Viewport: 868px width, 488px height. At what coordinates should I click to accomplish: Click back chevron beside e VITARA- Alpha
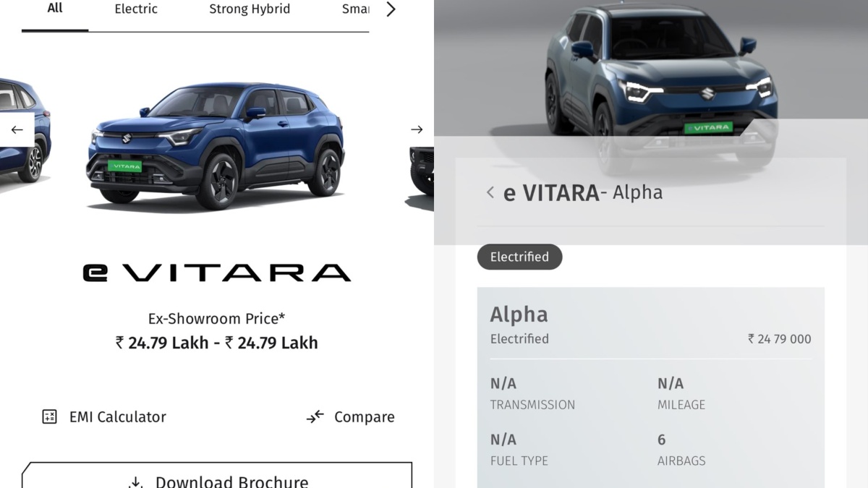coord(490,192)
